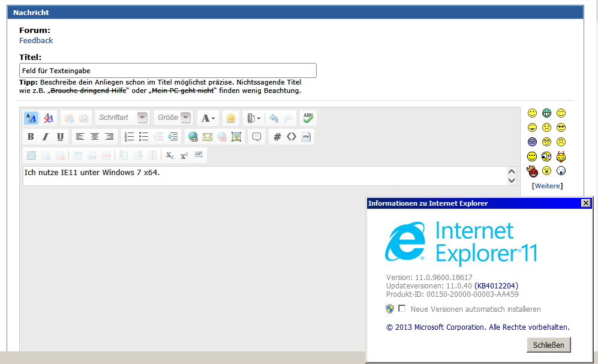Insert an image
The width and height of the screenshot is (598, 364).
(236, 137)
